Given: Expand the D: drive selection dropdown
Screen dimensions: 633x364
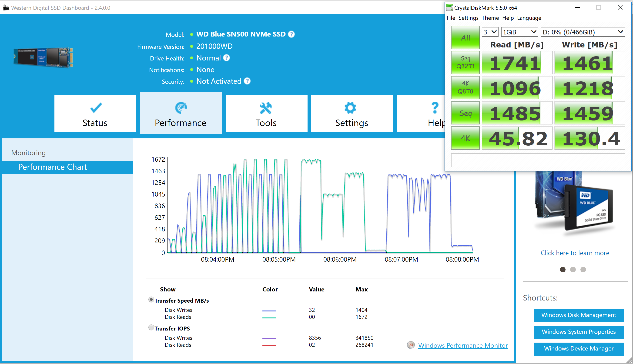Looking at the screenshot, I should (x=583, y=32).
